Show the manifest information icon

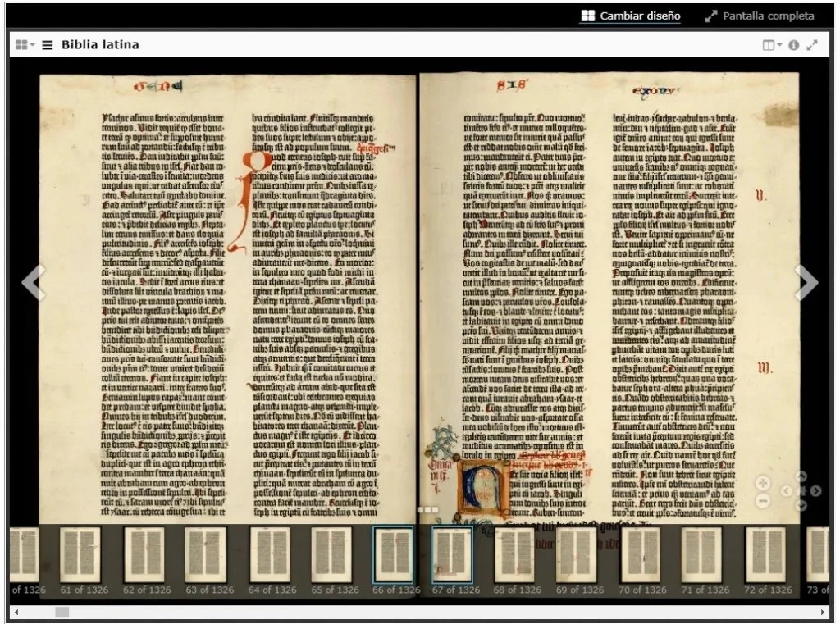pos(794,46)
